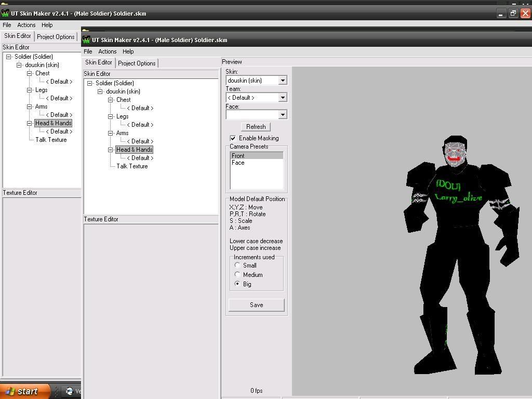532x399 pixels.
Task: Minimize the back UT Skin Maker window
Action: 501,13
